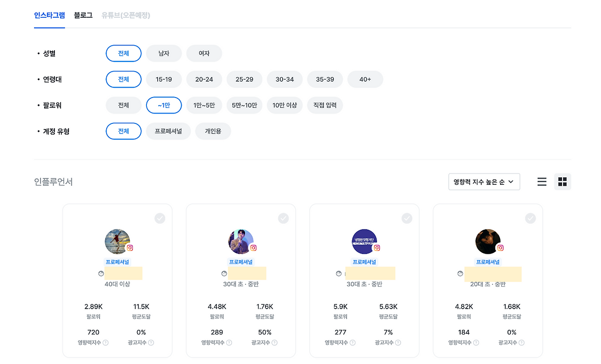Switch to grid view layout icon

(562, 182)
